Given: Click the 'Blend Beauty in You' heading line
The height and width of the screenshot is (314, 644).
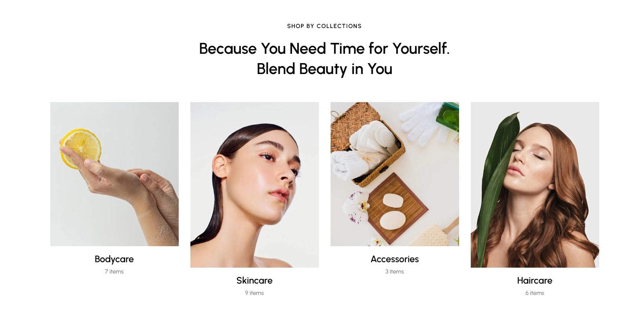Looking at the screenshot, I should 324,69.
